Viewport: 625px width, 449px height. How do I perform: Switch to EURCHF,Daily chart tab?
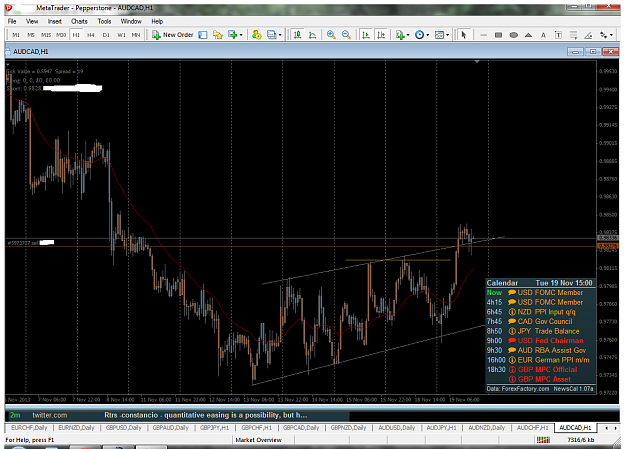[x=29, y=428]
